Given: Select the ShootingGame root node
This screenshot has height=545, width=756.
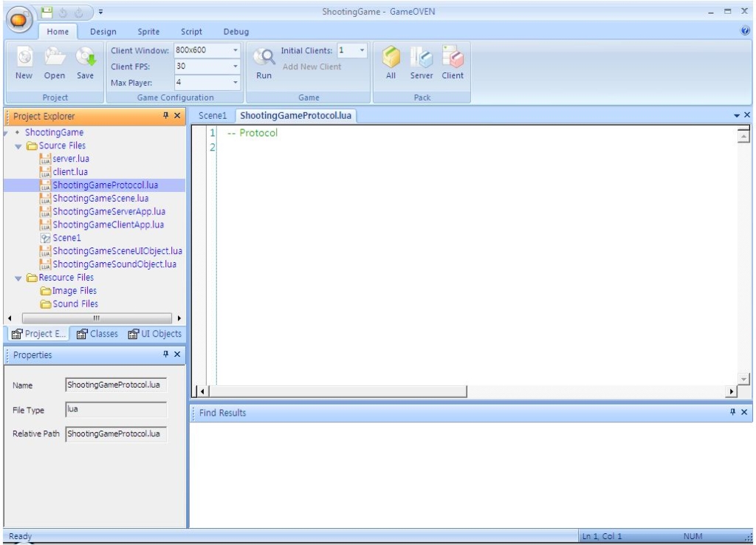Looking at the screenshot, I should coord(54,132).
